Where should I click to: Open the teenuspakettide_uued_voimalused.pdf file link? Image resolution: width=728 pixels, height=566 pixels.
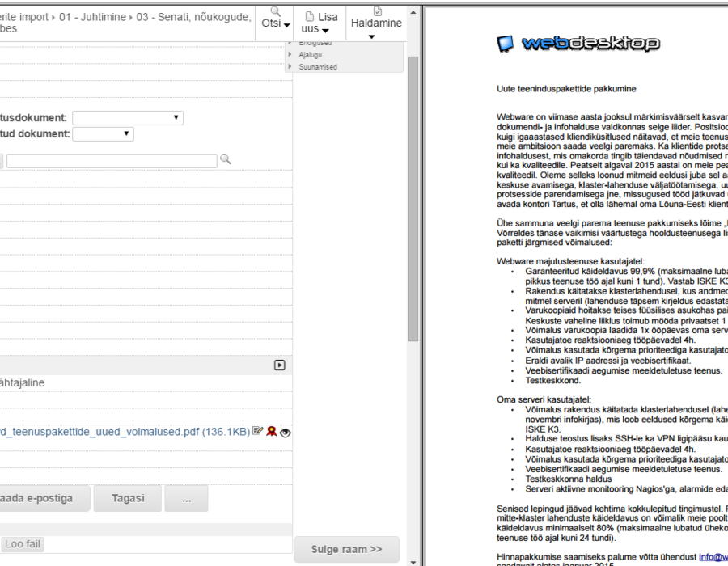[x=125, y=432]
